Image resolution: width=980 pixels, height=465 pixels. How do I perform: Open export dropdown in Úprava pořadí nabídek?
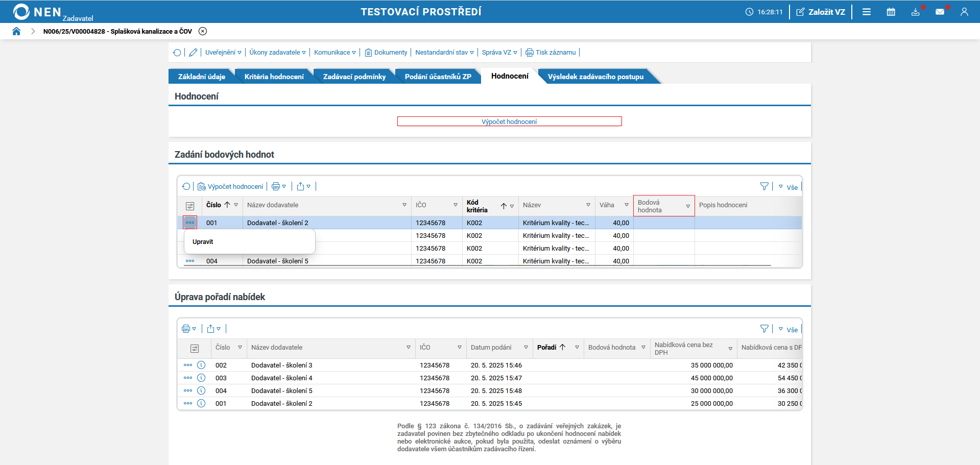point(213,329)
